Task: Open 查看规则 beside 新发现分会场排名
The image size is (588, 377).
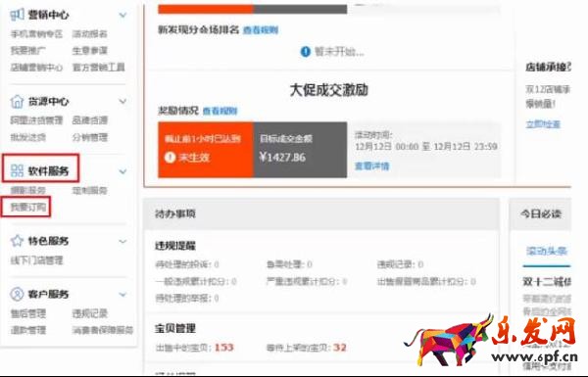Action: coord(261,30)
